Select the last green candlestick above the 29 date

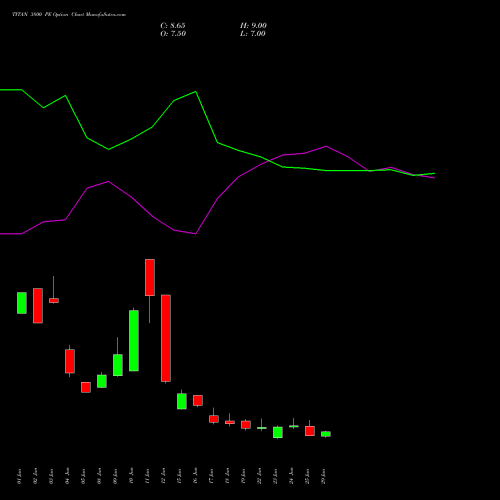[326, 434]
